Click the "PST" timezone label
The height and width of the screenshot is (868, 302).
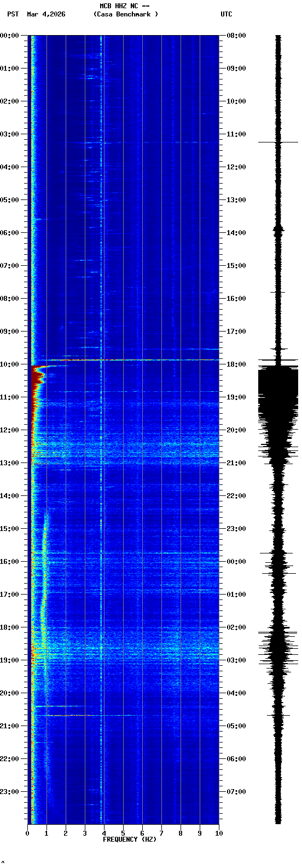[x=13, y=14]
